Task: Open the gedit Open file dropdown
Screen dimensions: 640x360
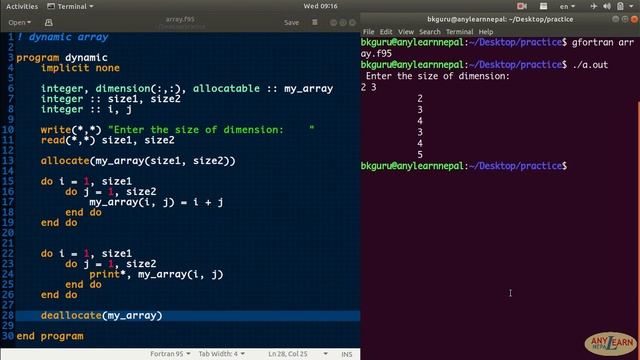Action: click(20, 22)
